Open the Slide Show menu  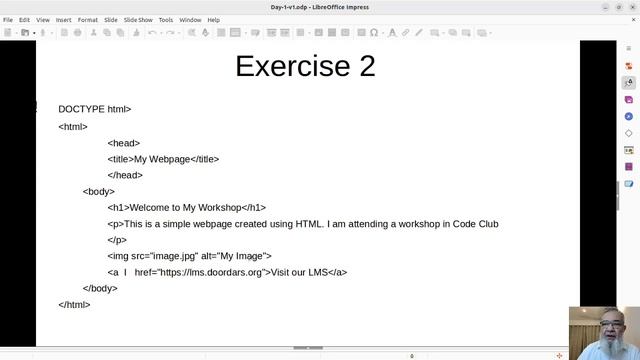click(x=138, y=20)
